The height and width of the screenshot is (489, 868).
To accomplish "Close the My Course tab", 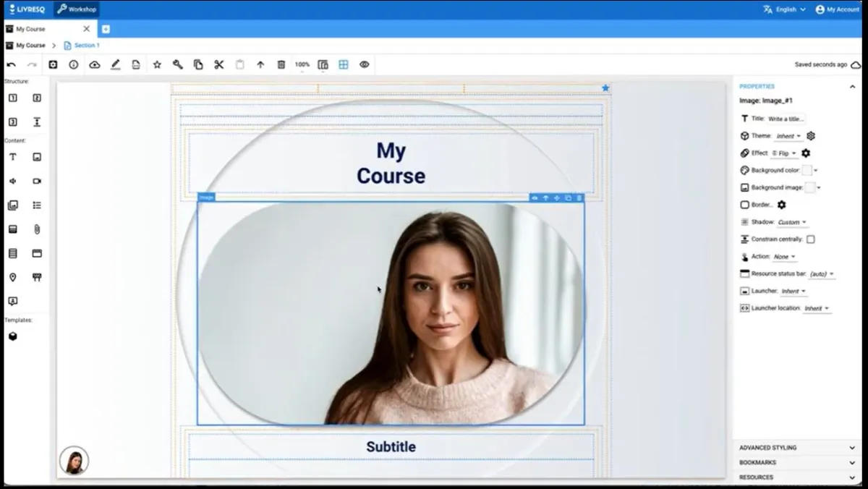I will pos(87,29).
